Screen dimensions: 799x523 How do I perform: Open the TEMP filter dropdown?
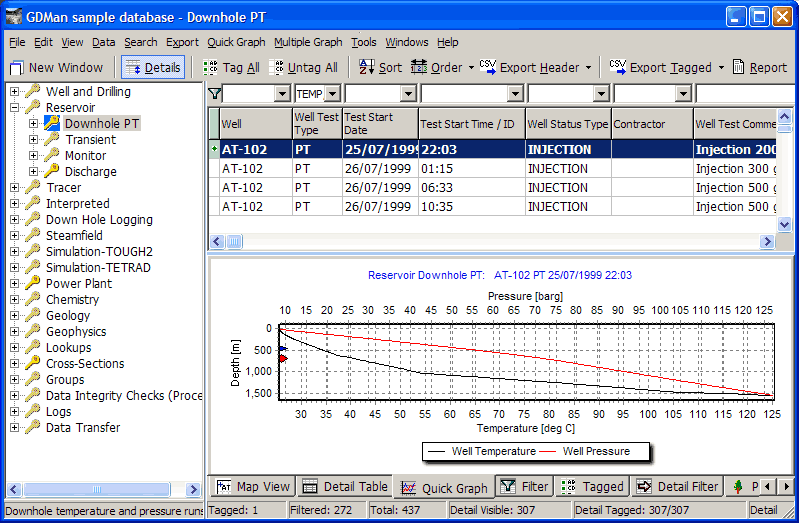pyautogui.click(x=334, y=94)
